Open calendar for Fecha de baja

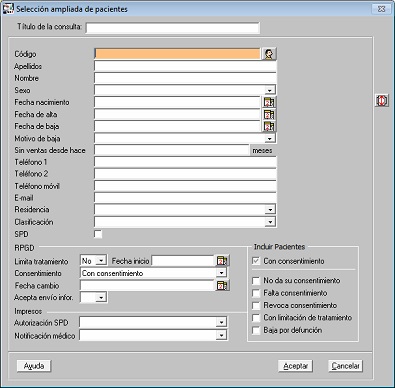(269, 126)
